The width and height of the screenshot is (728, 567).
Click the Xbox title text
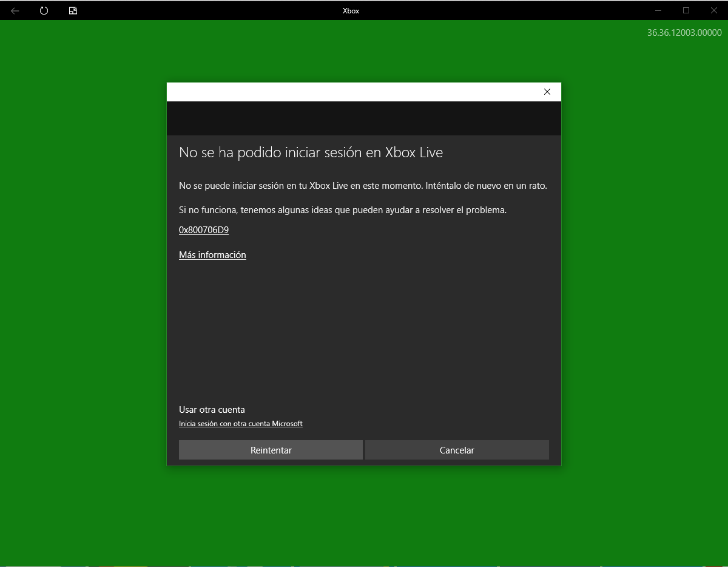tap(351, 11)
